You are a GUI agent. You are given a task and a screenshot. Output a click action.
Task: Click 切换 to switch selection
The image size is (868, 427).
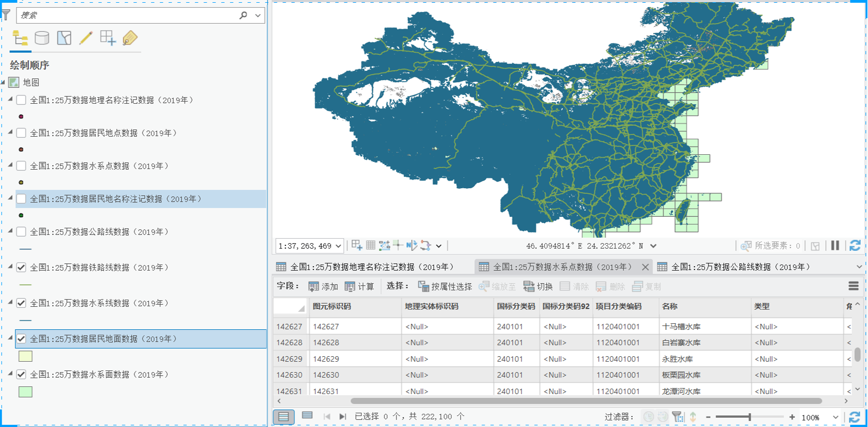pos(538,286)
